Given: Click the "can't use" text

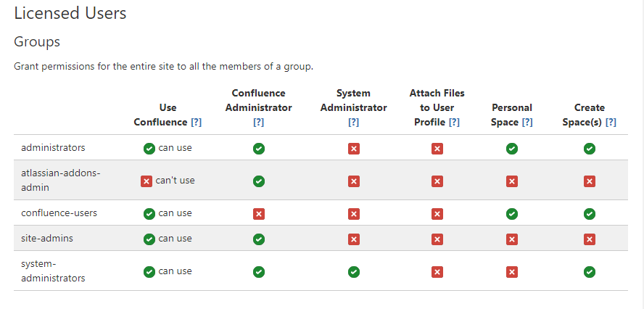Looking at the screenshot, I should pos(175,181).
